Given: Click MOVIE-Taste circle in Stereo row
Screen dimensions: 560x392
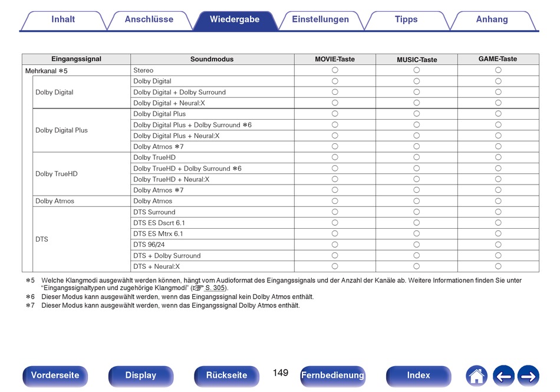Looking at the screenshot, I should tap(335, 70).
